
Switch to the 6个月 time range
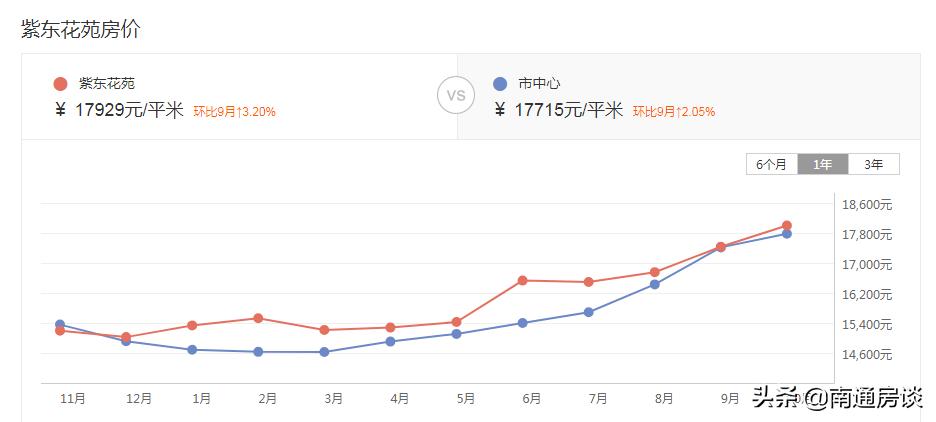771,165
